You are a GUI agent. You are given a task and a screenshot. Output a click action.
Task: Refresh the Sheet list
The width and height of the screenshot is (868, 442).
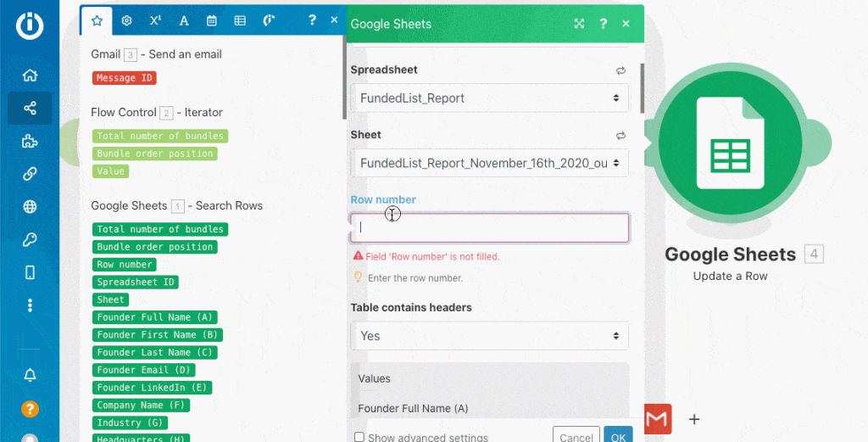[x=620, y=135]
